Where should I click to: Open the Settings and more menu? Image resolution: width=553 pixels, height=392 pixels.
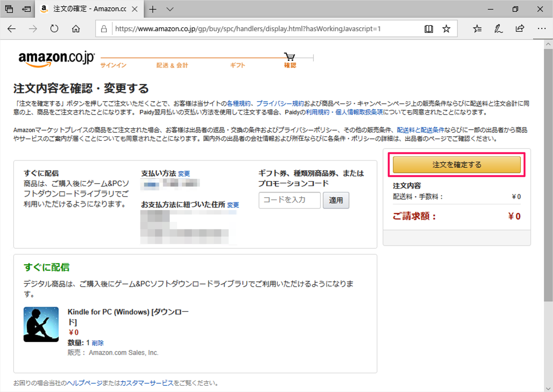[x=542, y=29]
